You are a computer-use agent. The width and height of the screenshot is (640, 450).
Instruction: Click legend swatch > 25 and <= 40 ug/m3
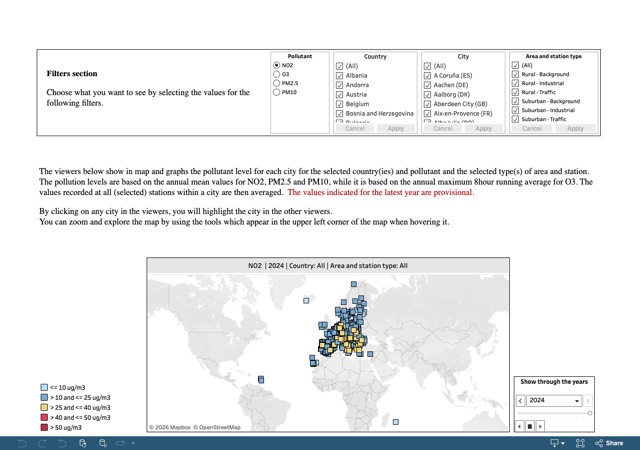click(x=44, y=407)
